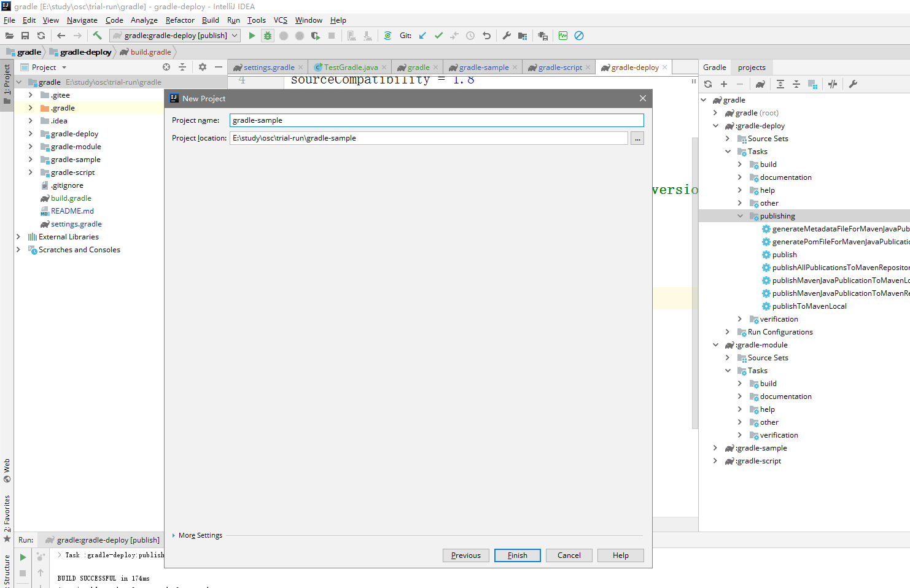Click the Previous button
The height and width of the screenshot is (588, 910).
point(465,555)
